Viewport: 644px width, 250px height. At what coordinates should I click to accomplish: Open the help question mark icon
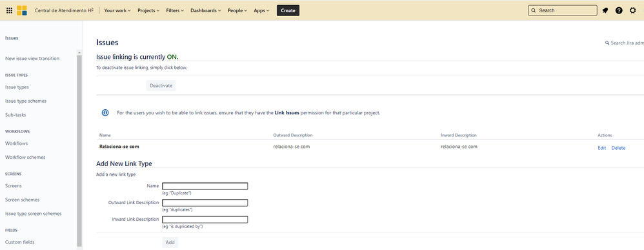coord(619,11)
